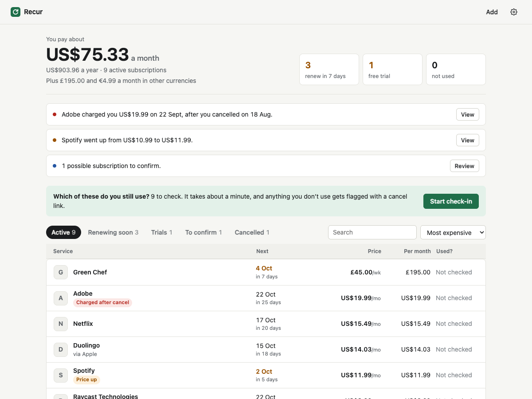Start the subscription check-in
This screenshot has width=532, height=399.
pyautogui.click(x=451, y=201)
